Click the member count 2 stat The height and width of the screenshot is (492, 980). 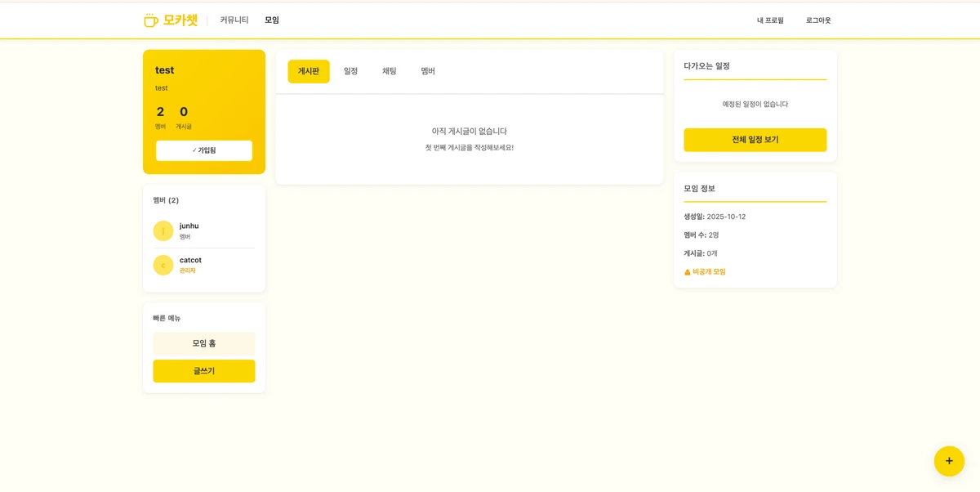point(160,116)
